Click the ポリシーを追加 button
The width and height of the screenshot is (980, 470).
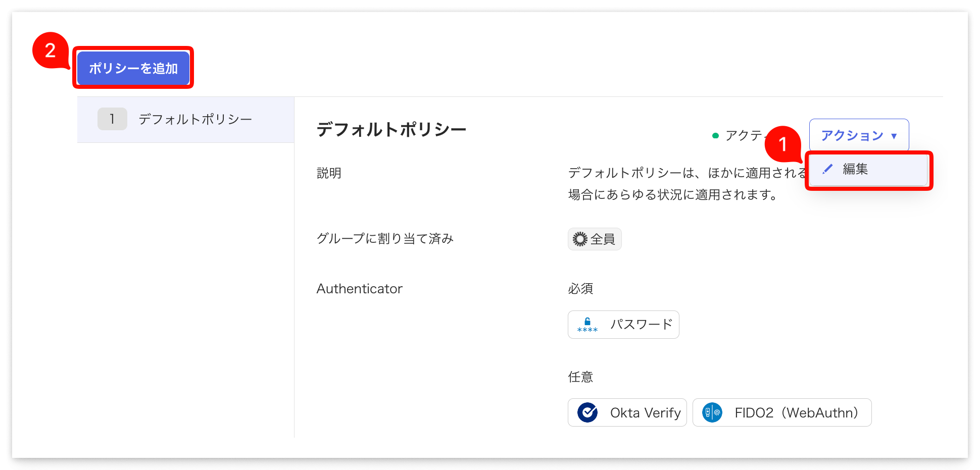pyautogui.click(x=133, y=67)
